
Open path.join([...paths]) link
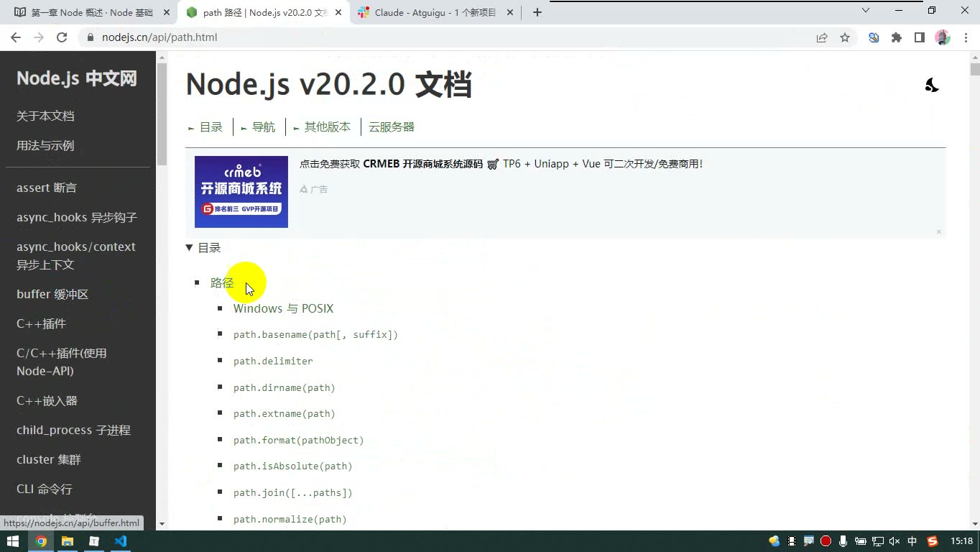pyautogui.click(x=293, y=493)
